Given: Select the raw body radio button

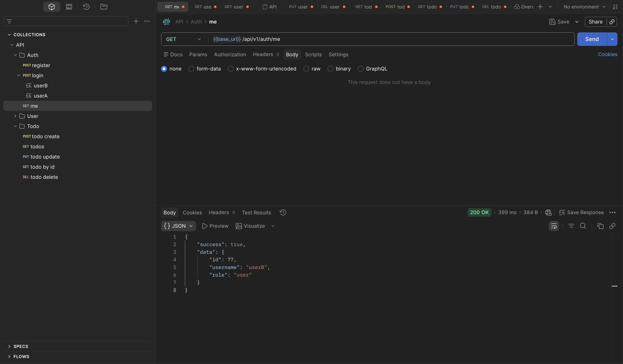Looking at the screenshot, I should click(x=306, y=69).
